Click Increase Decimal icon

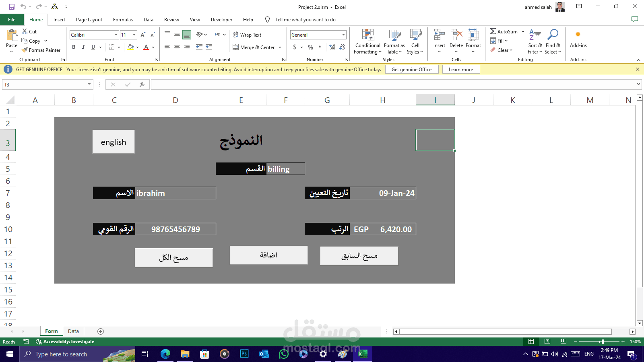coord(332,47)
